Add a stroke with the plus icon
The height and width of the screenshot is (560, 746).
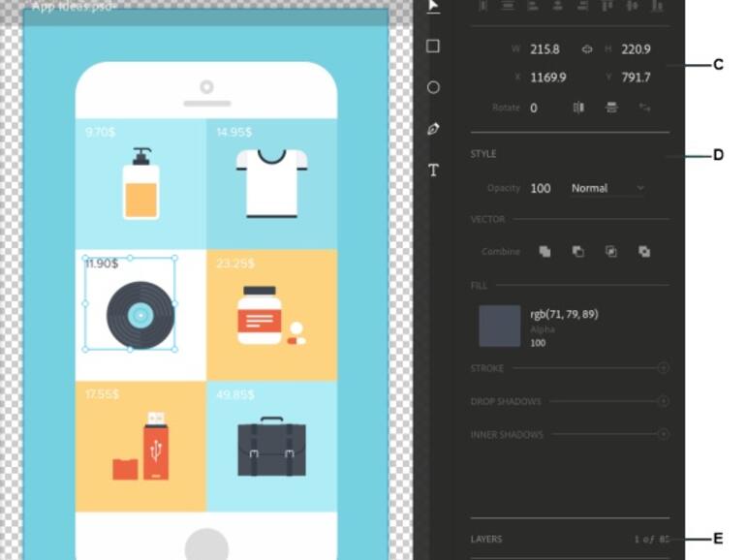tap(664, 368)
